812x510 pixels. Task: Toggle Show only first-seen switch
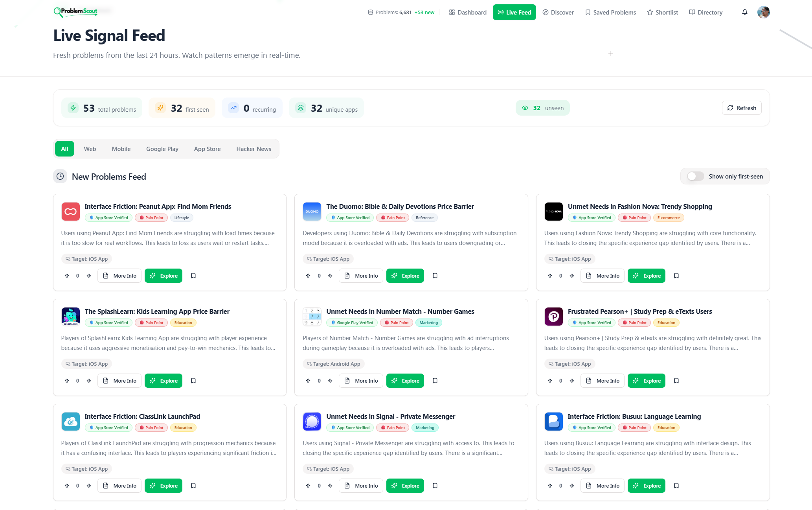click(x=695, y=177)
